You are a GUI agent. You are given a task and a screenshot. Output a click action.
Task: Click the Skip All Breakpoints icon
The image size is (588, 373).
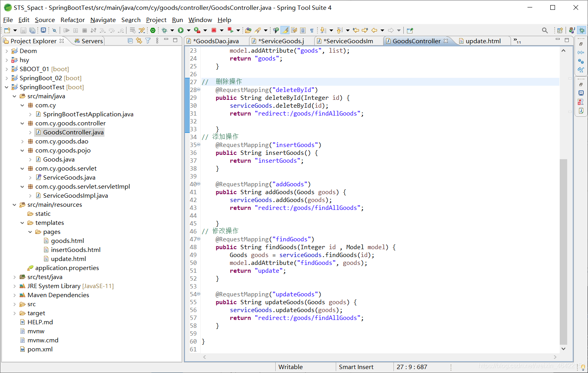[54, 30]
